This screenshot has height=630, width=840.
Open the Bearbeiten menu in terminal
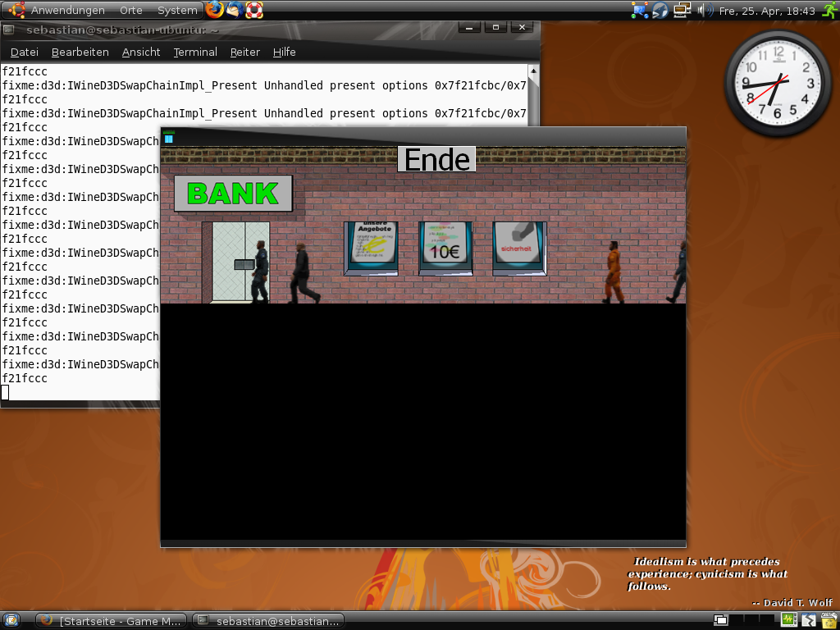click(x=80, y=52)
